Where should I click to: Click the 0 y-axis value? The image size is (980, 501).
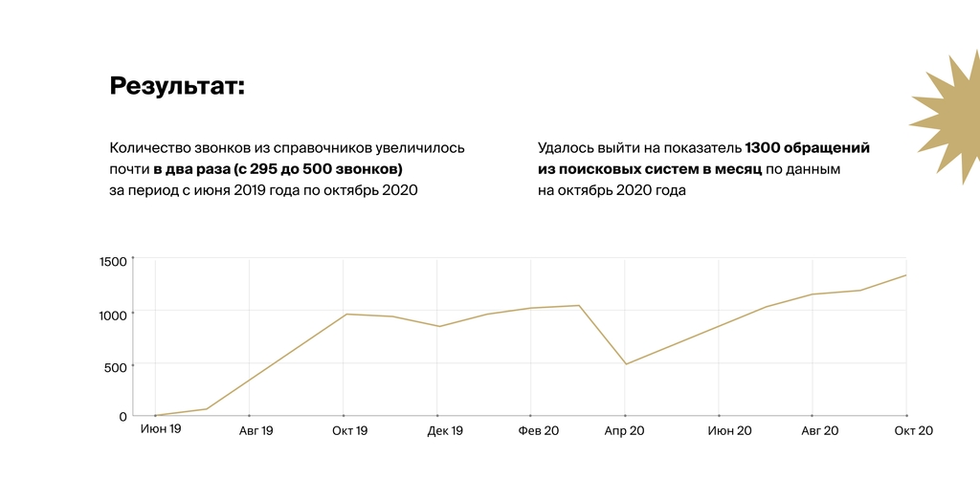click(x=122, y=417)
